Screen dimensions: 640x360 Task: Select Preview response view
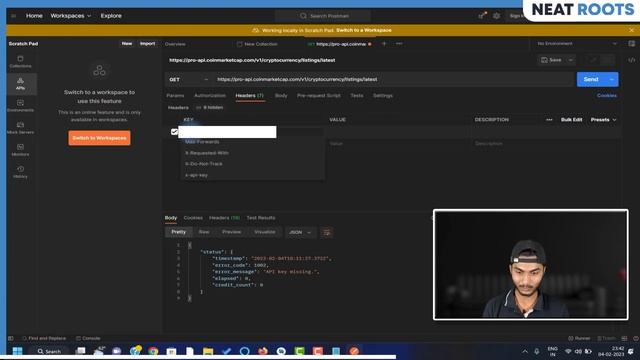click(231, 232)
